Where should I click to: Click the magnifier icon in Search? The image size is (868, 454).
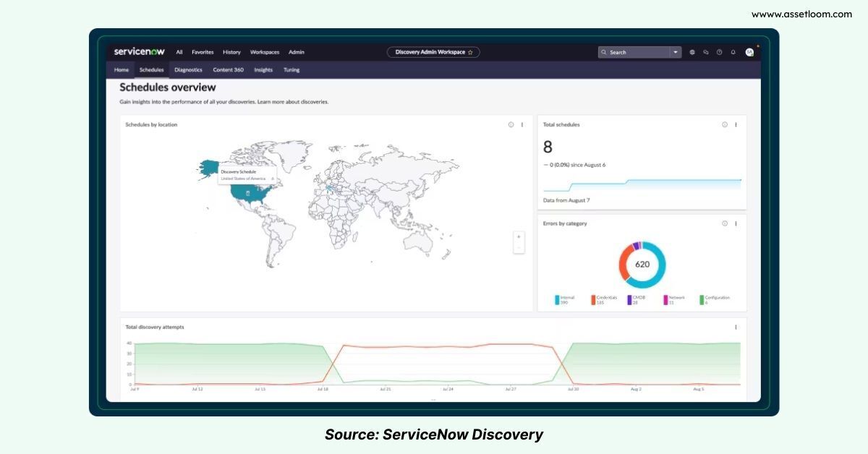coord(605,52)
